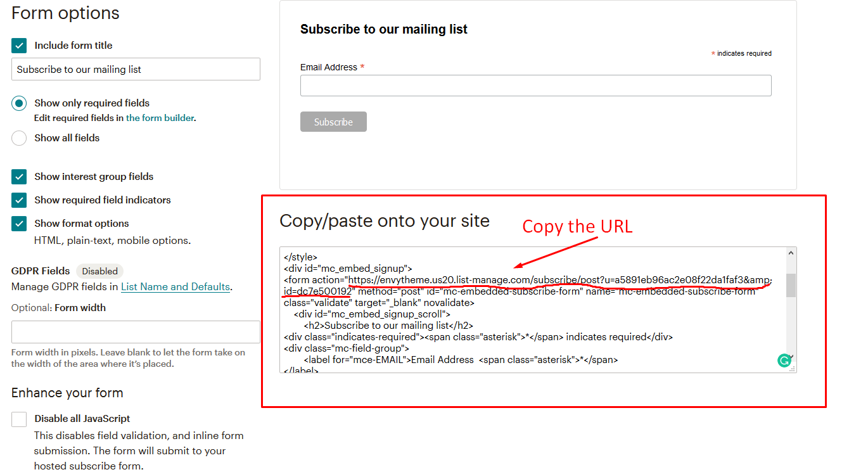The height and width of the screenshot is (472, 868).
Task: Click the Email Address field in preview
Action: click(535, 86)
